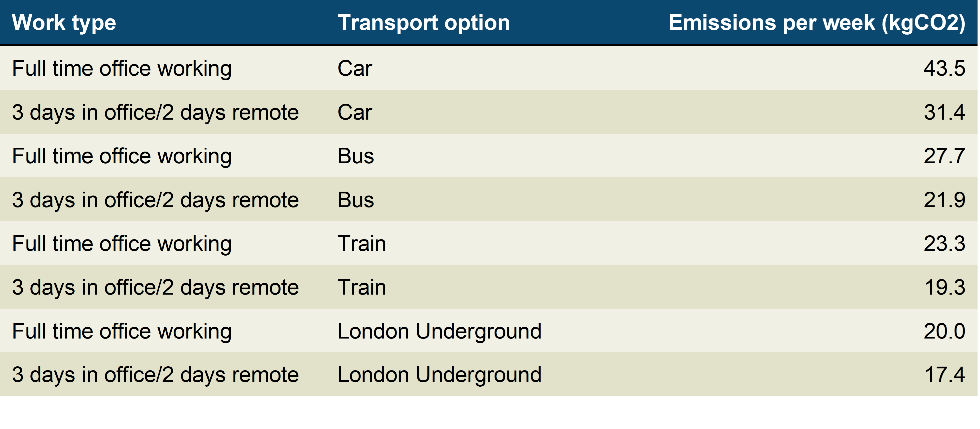Click the 27.7 emissions value
This screenshot has height=429, width=980.
[x=944, y=156]
